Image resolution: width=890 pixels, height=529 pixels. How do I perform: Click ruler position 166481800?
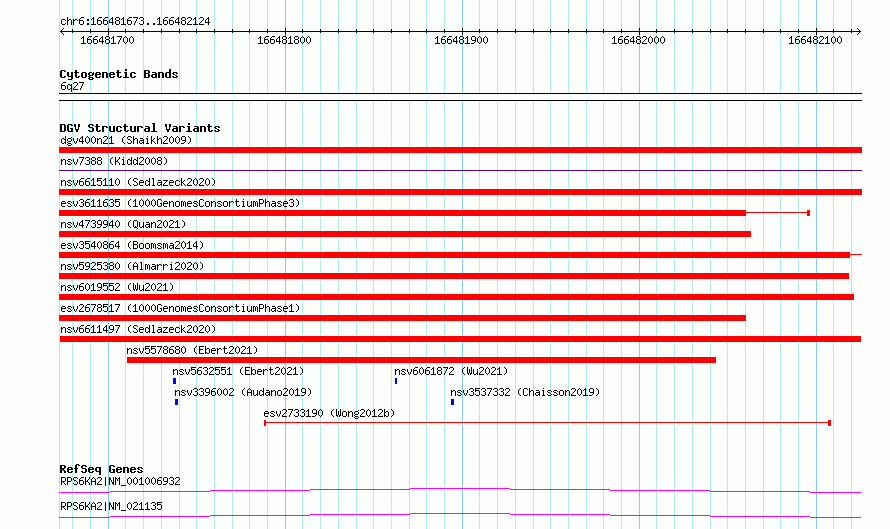pos(284,40)
